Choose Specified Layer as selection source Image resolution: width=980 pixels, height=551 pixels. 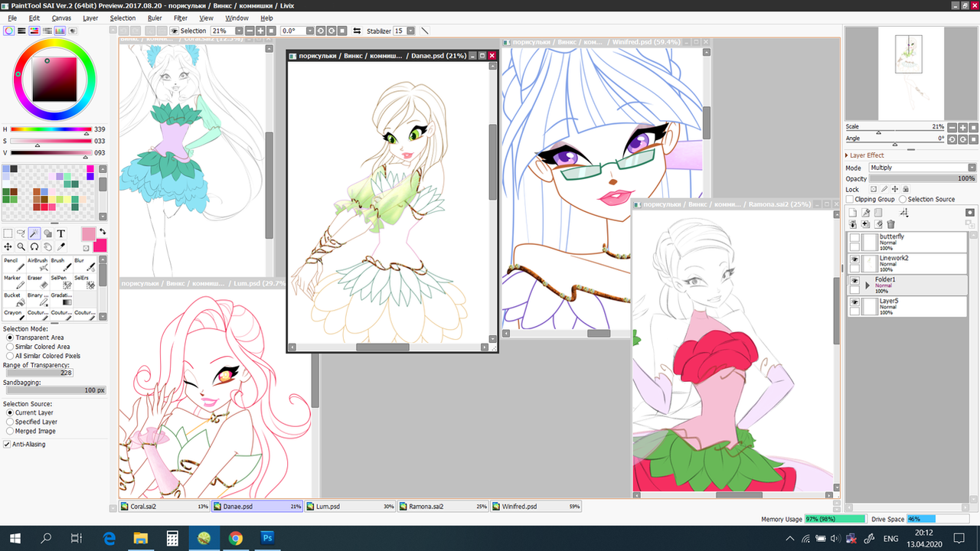(x=10, y=422)
